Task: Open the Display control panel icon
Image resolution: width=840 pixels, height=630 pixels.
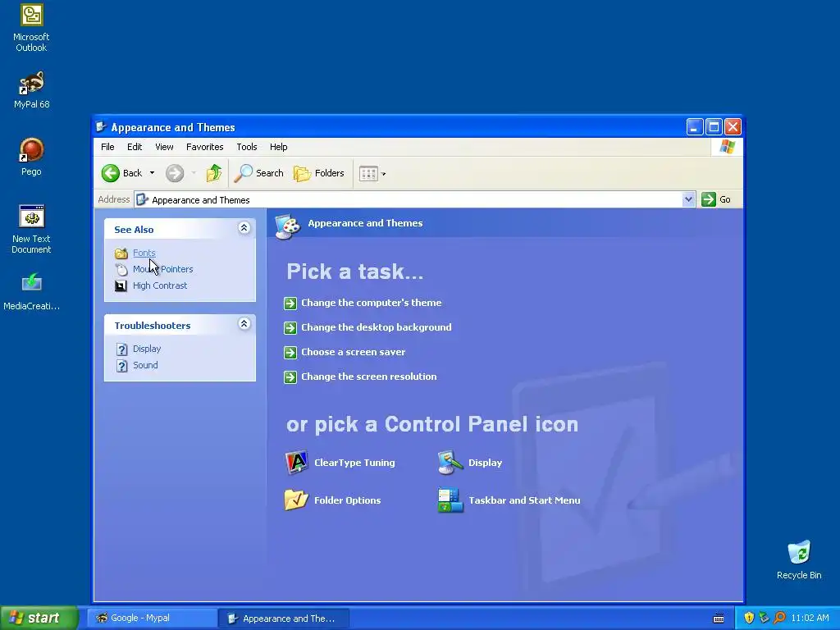Action: [450, 463]
